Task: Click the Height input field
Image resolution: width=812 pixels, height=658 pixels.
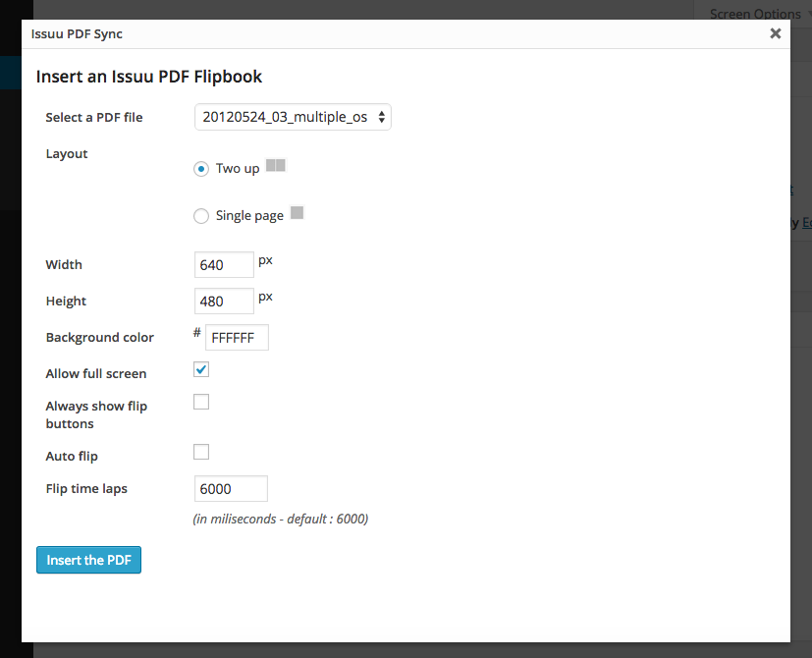Action: (x=224, y=302)
